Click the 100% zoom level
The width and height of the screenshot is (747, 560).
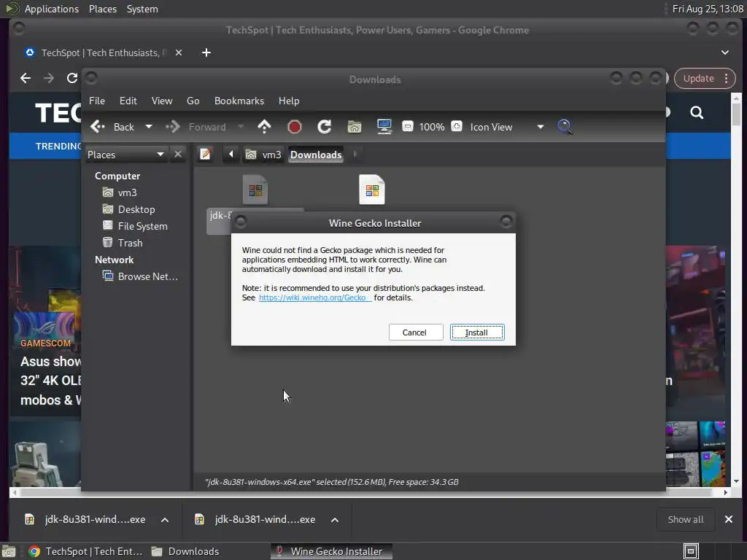coord(432,127)
